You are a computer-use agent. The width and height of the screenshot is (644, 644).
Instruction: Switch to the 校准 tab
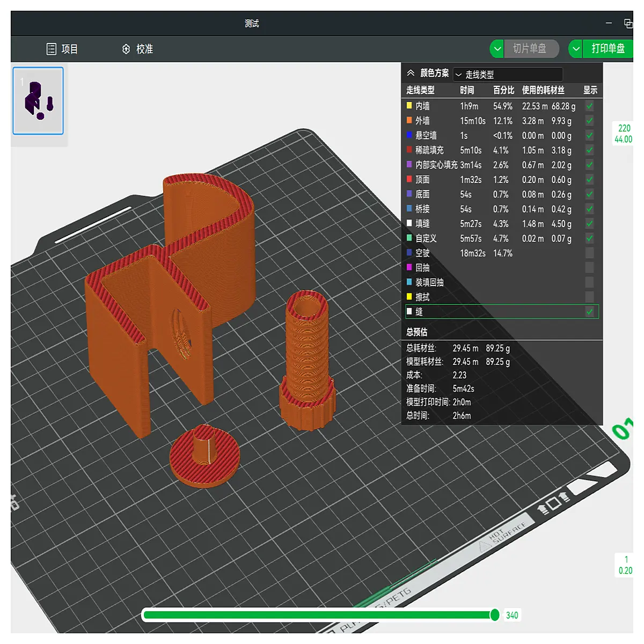click(x=137, y=49)
